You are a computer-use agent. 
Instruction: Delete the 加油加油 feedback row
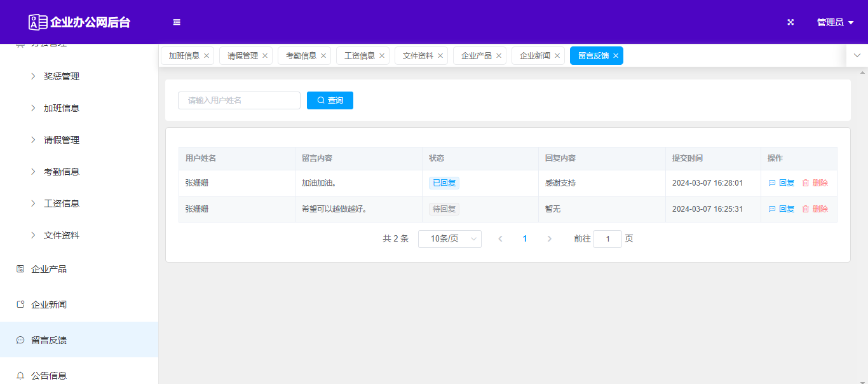[x=815, y=183]
